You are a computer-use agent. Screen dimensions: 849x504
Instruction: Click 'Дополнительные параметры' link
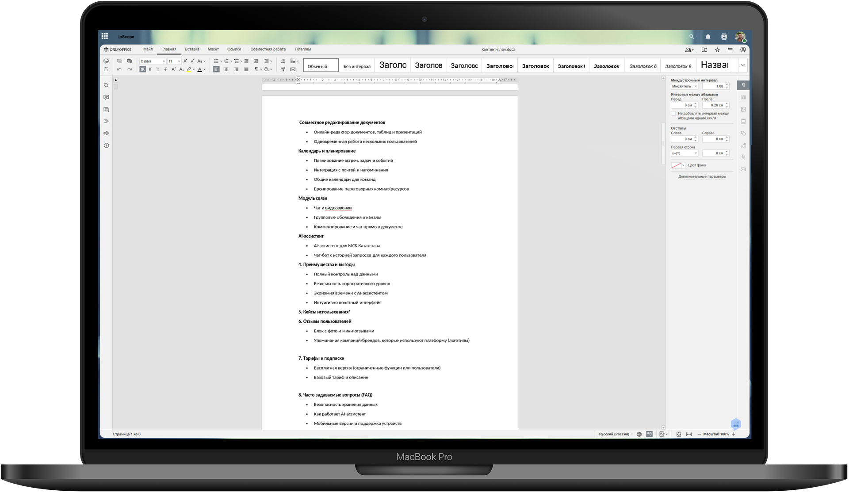(x=702, y=176)
